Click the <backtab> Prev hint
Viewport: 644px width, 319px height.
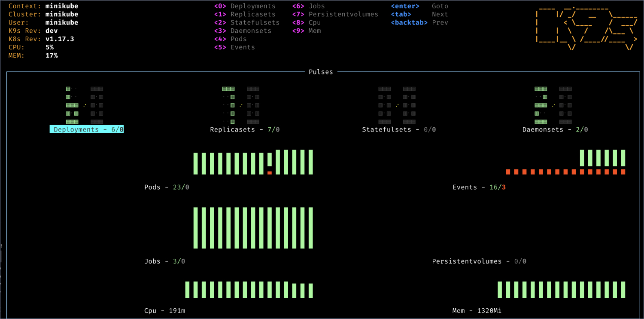point(419,22)
